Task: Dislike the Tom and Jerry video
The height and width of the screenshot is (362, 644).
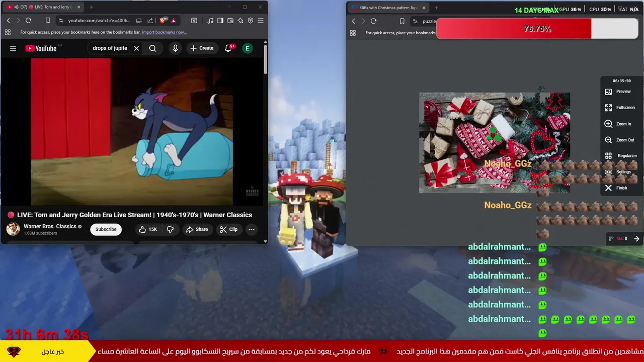Action: click(170, 229)
